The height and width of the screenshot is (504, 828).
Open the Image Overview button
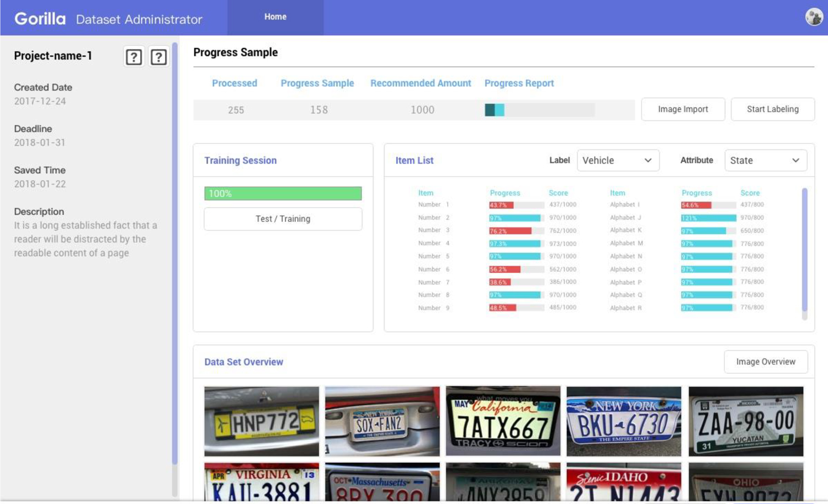click(x=766, y=362)
